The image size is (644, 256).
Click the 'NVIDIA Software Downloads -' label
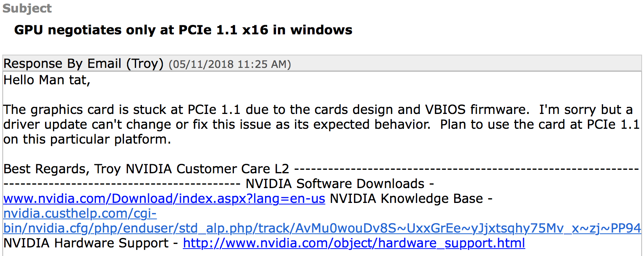tap(340, 184)
